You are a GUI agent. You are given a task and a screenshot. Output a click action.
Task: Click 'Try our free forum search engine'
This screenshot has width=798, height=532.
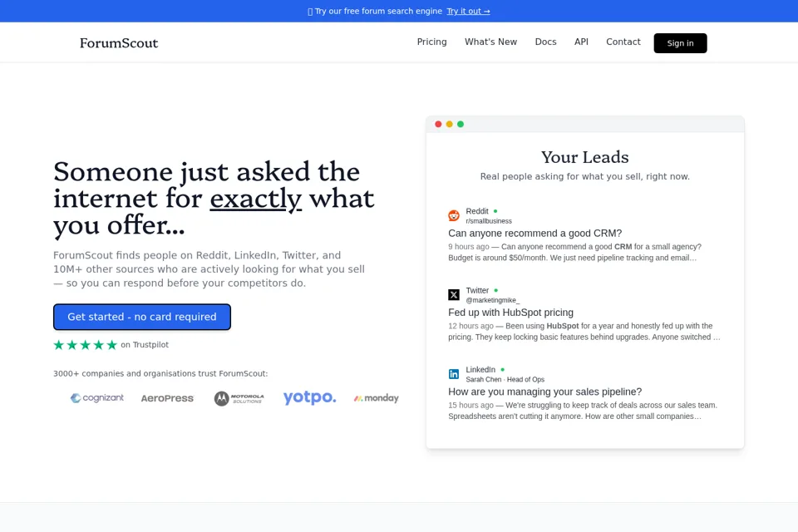pyautogui.click(x=378, y=11)
